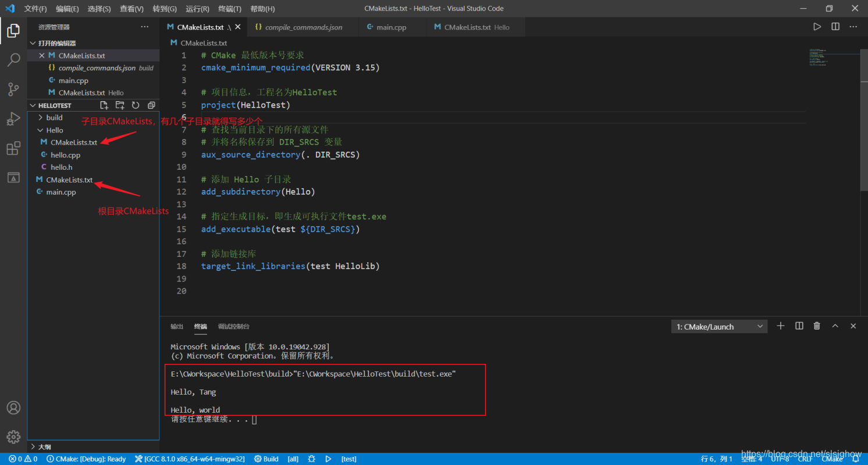This screenshot has height=465, width=868.
Task: Launch the target with status bar play icon
Action: (328, 459)
